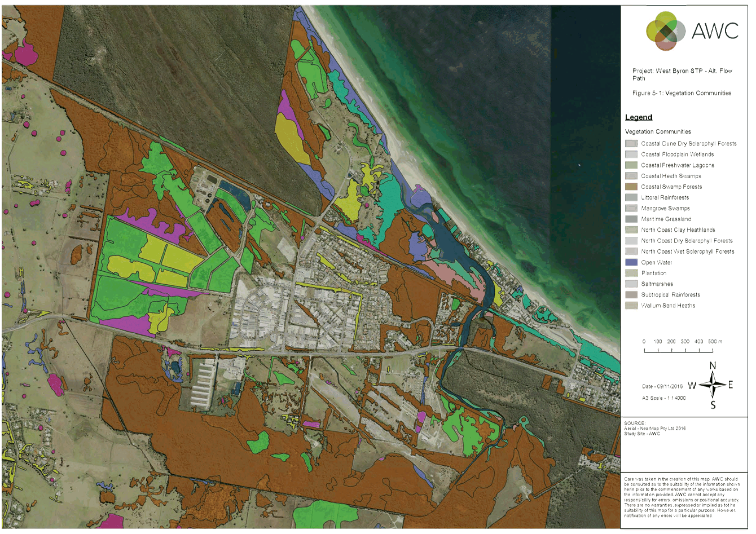Image resolution: width=756 pixels, height=534 pixels.
Task: Click the Wallum Sand Heaths legend swatch
Action: [631, 305]
